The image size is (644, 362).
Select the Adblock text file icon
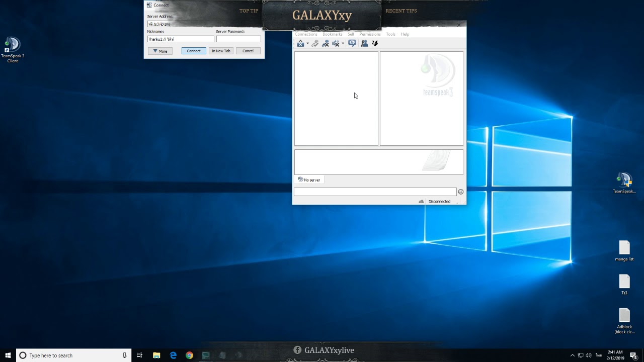(624, 321)
